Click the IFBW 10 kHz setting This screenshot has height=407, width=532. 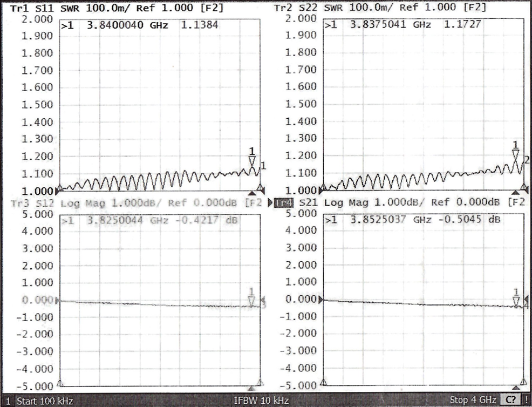pos(261,401)
